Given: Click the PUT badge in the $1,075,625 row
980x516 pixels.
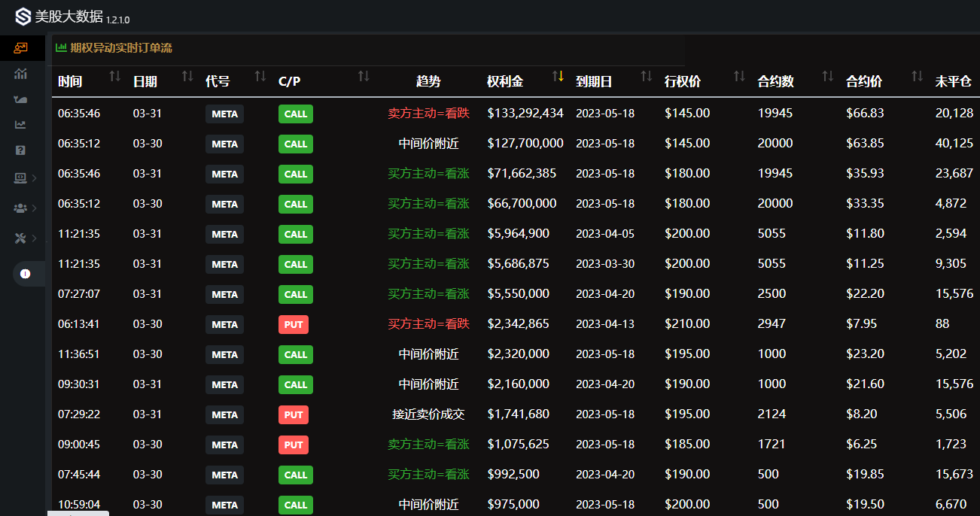Looking at the screenshot, I should tap(294, 445).
